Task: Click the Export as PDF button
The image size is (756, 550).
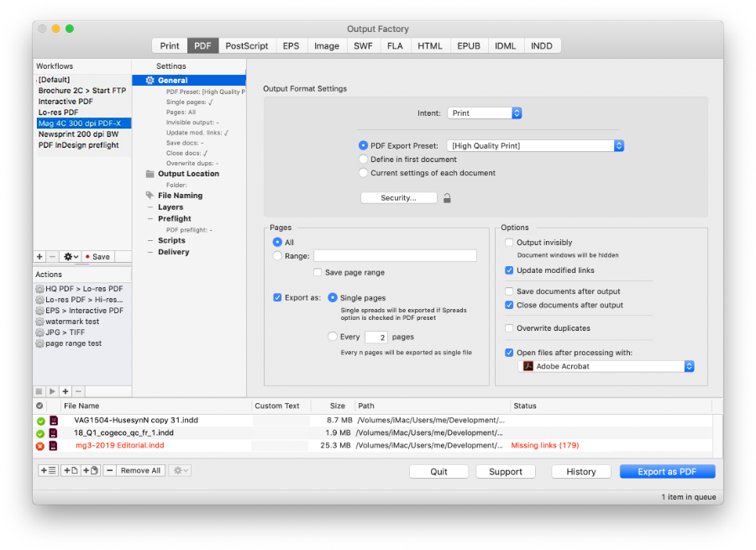Action: point(667,472)
